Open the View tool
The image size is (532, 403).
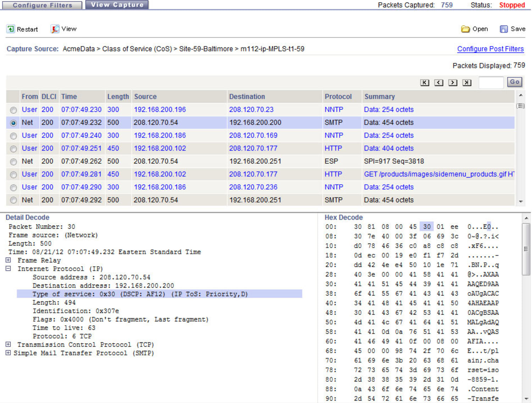pos(63,29)
